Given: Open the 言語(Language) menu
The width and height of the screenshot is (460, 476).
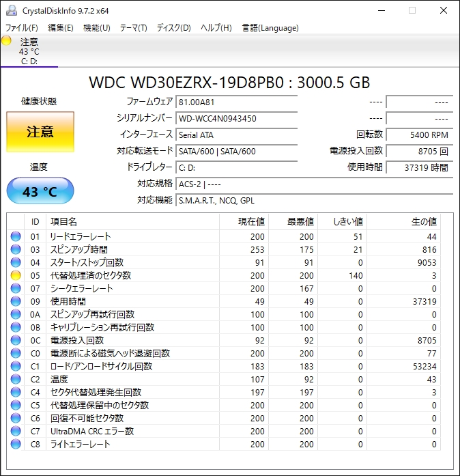Looking at the screenshot, I should pos(270,28).
